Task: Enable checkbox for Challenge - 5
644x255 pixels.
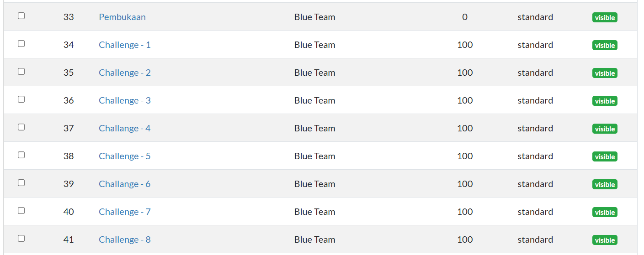Action: click(21, 155)
